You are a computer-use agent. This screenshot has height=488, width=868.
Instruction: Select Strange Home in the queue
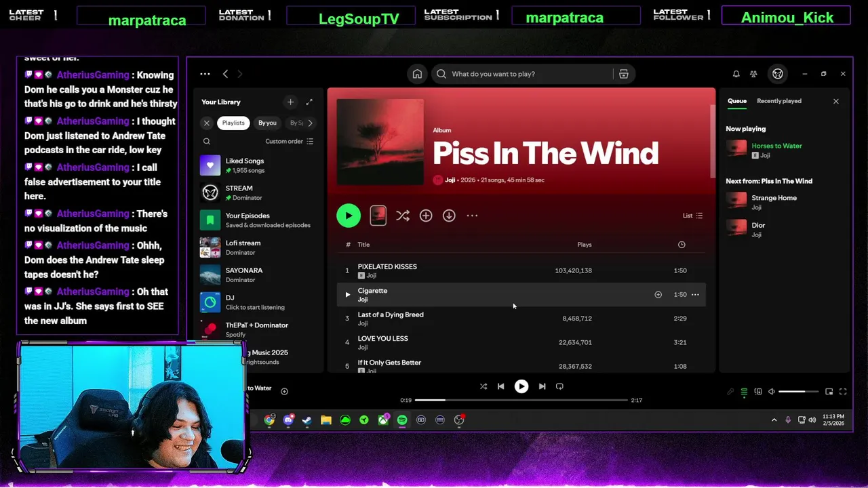784,201
